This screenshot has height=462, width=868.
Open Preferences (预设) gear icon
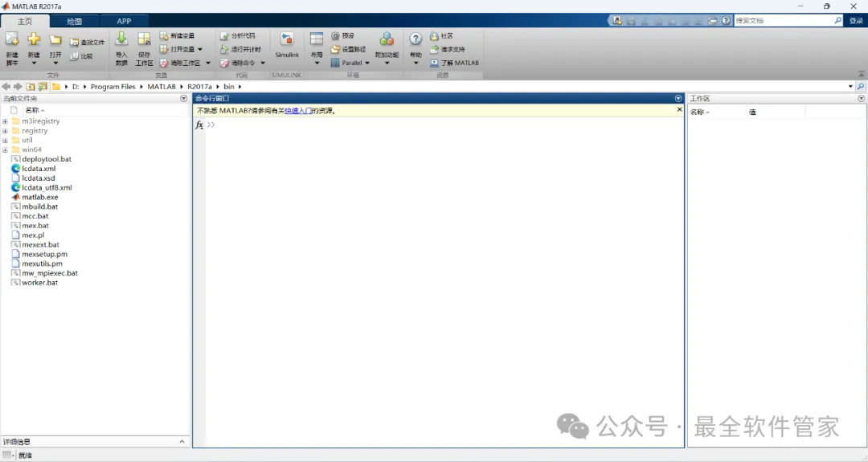[335, 35]
